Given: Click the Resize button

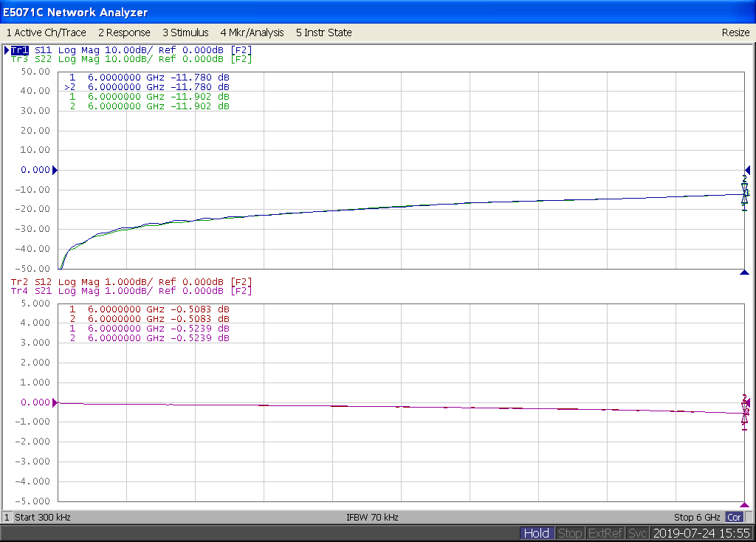Looking at the screenshot, I should click(735, 32).
